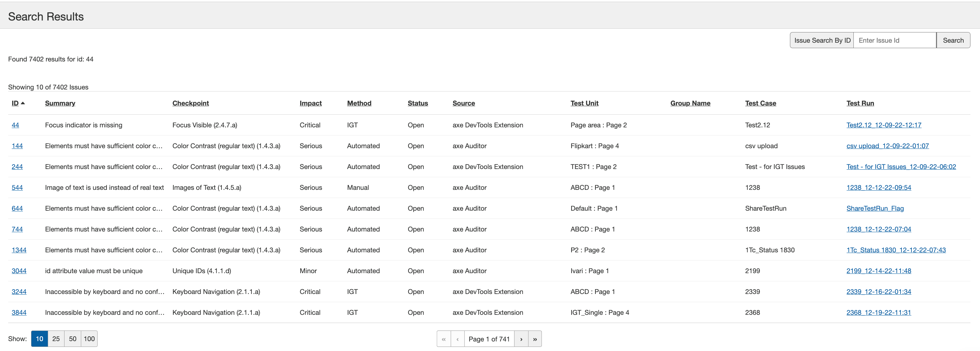Click the Search button
The image size is (980, 351).
click(x=953, y=40)
